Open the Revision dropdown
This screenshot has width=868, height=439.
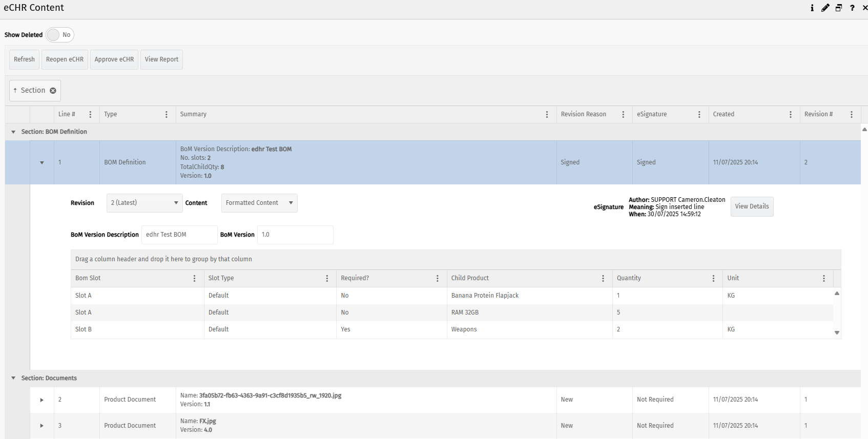click(144, 203)
